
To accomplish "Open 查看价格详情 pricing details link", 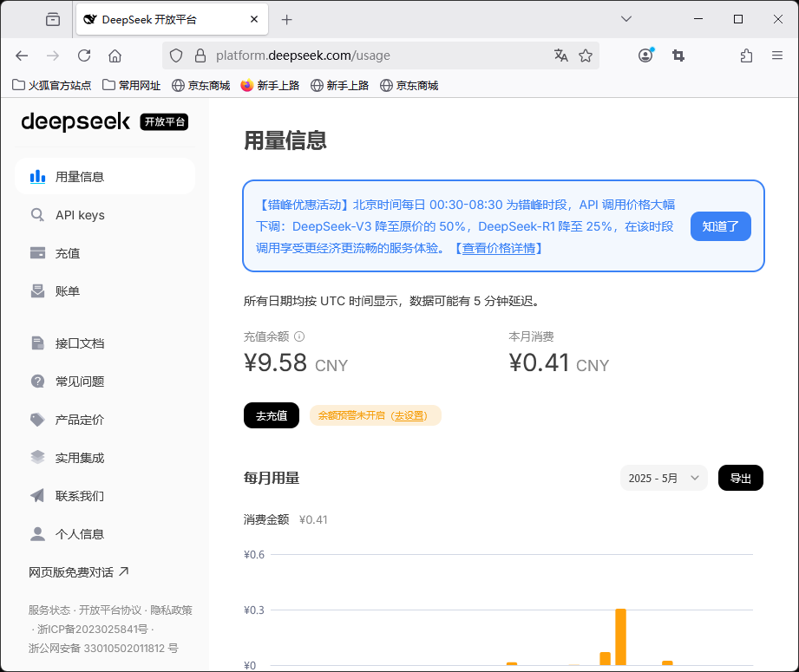I will pos(498,248).
